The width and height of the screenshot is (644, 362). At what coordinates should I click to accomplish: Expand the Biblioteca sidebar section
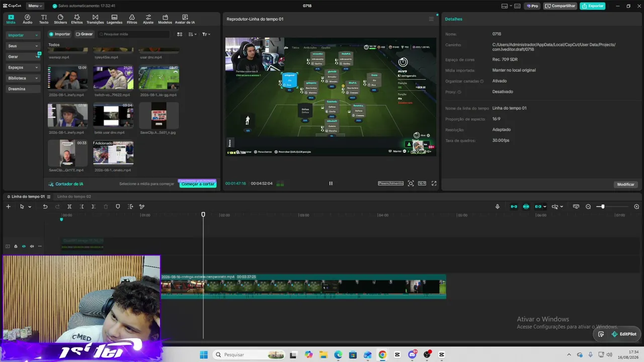(x=23, y=78)
